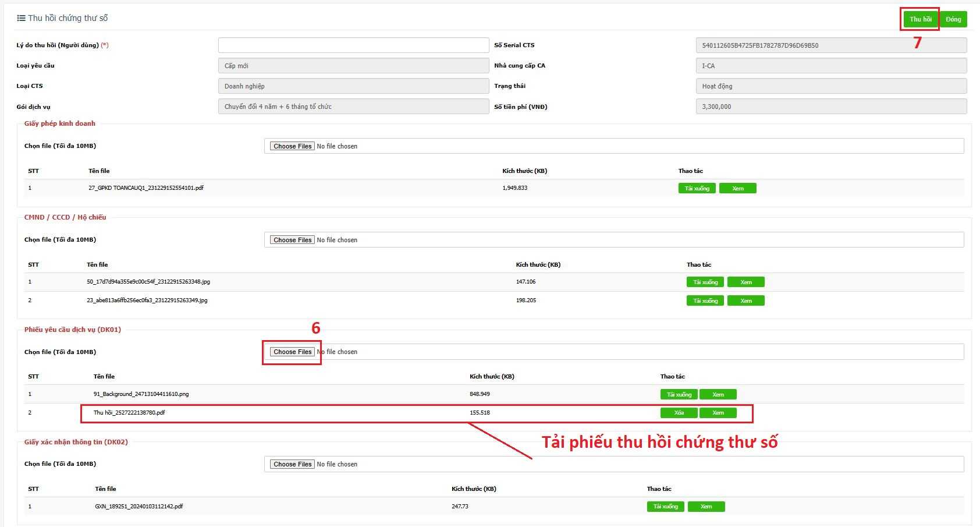Focus the Lý do thu hồi input field
Viewport: 980px width, 527px height.
353,45
